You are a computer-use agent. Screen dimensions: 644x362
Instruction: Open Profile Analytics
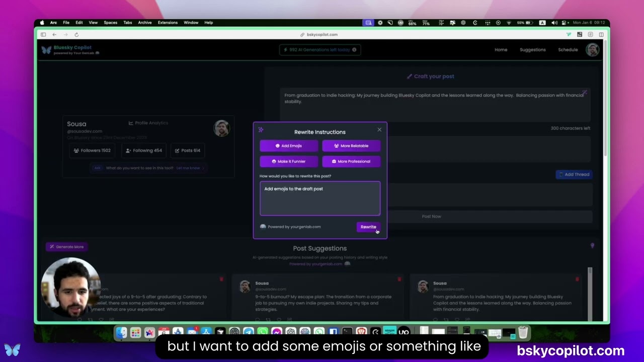(x=148, y=123)
